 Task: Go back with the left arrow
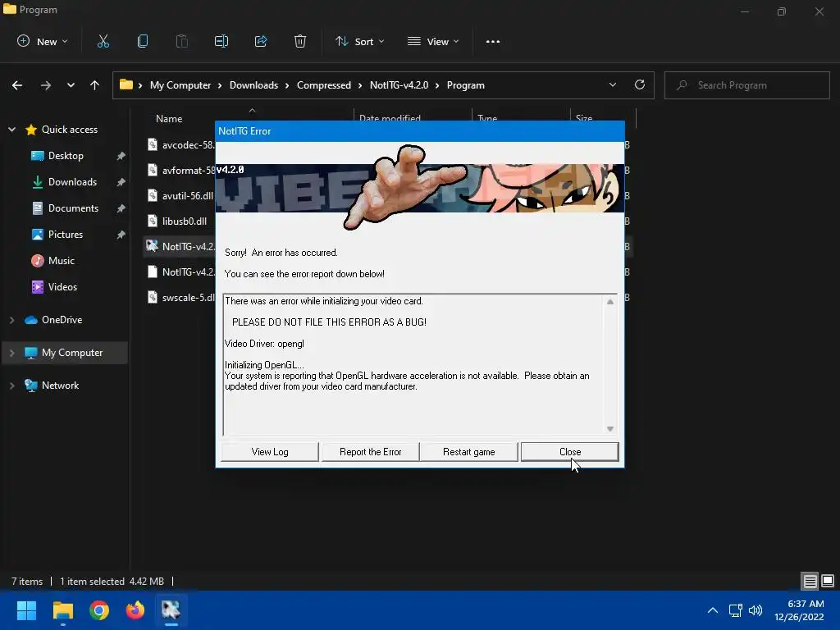pyautogui.click(x=17, y=85)
